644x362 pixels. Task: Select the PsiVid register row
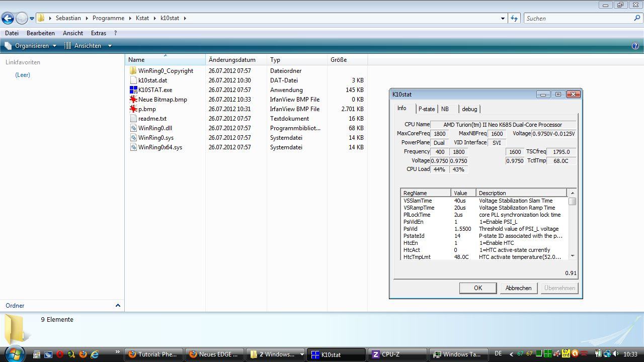tap(484, 229)
